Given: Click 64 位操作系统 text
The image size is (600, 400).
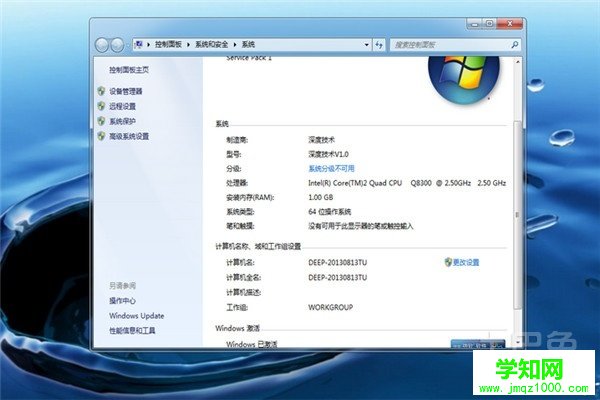Looking at the screenshot, I should click(329, 211).
